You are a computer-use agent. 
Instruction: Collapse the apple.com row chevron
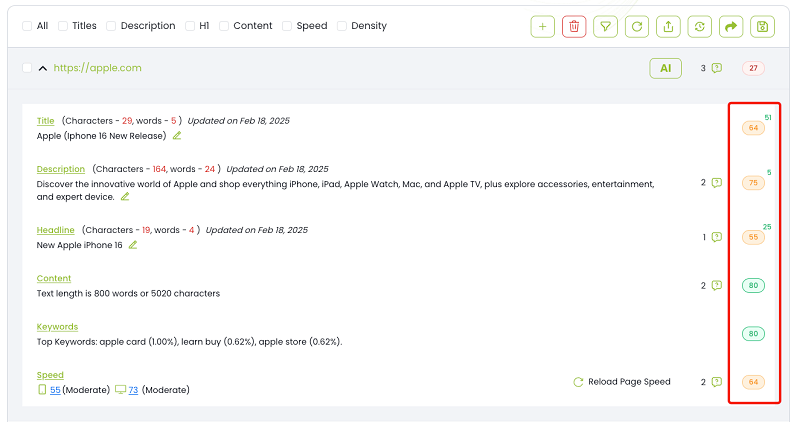tap(43, 68)
